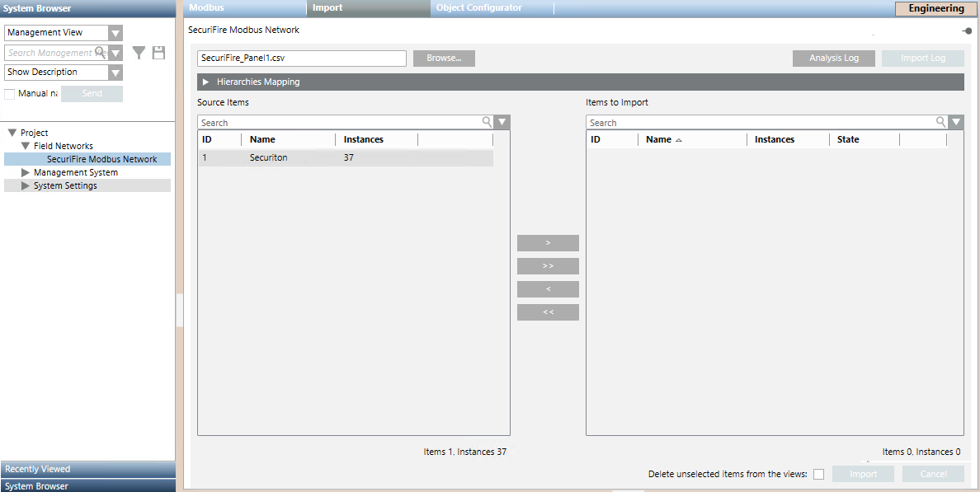This screenshot has width=980, height=492.
Task: Click the '<' remove selected item arrow
Action: click(548, 288)
